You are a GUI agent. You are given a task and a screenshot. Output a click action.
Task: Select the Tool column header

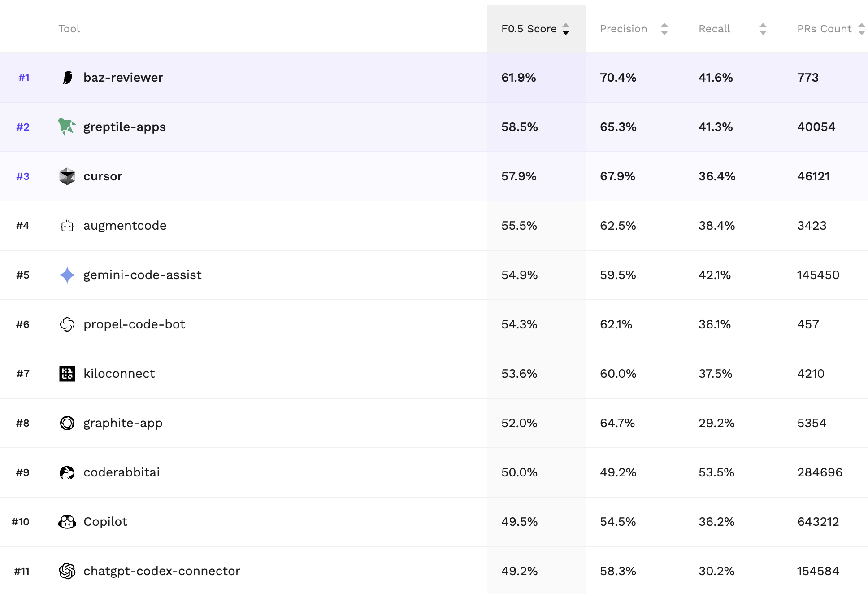click(x=69, y=29)
